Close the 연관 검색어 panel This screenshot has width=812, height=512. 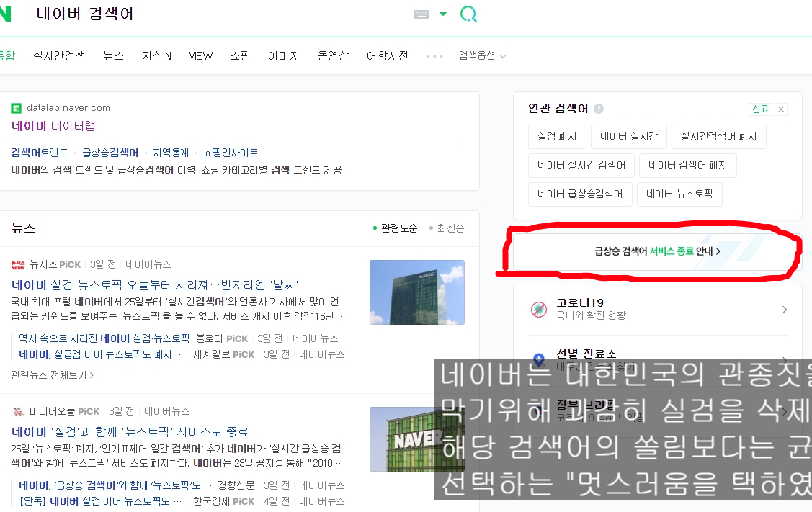coord(781,109)
